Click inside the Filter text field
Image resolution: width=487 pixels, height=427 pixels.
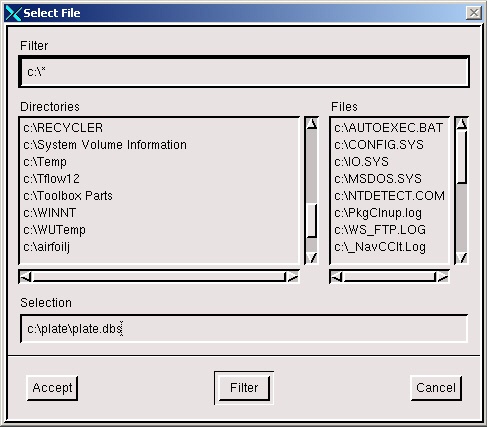pos(244,72)
